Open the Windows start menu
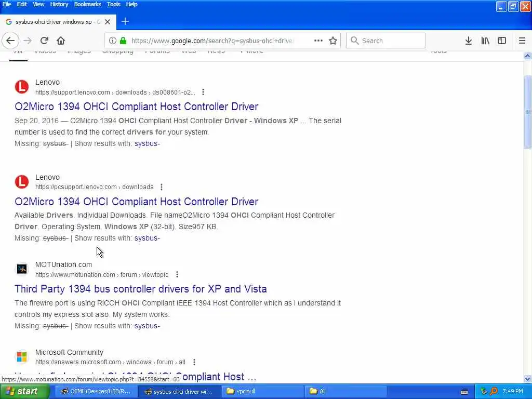This screenshot has width=532, height=399. 24,392
